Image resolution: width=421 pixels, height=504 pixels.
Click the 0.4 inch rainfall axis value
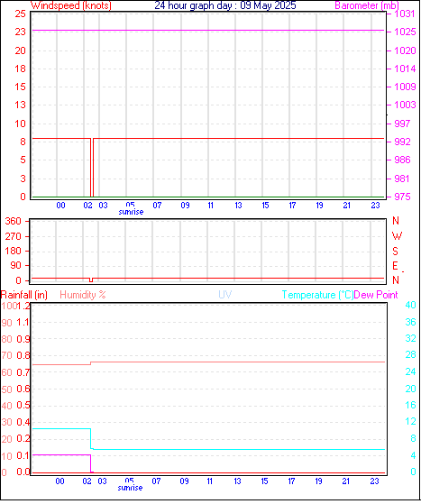pos(23,422)
